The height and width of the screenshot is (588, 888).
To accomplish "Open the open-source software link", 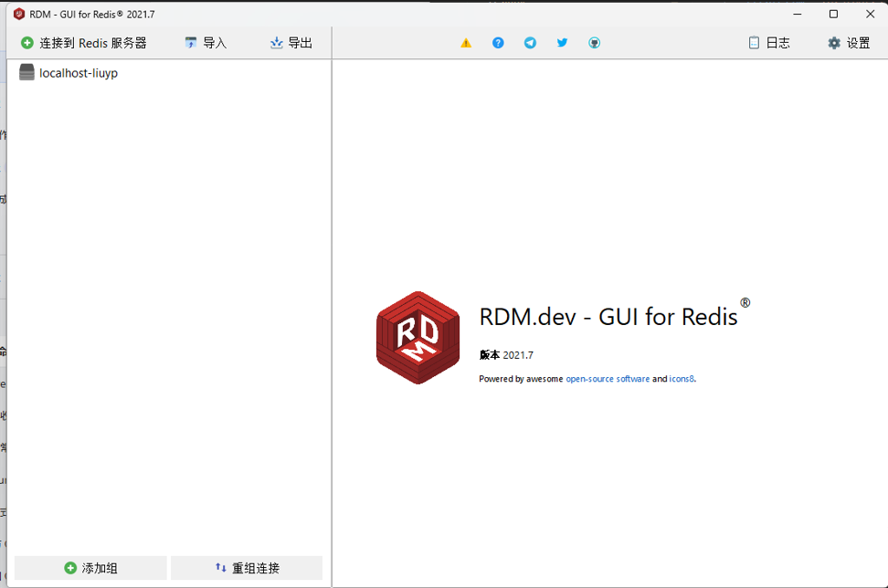I will tap(608, 379).
